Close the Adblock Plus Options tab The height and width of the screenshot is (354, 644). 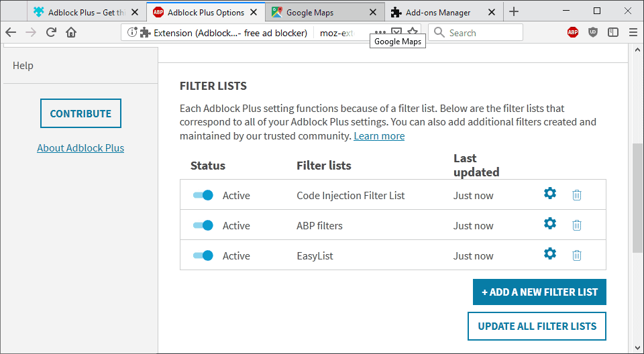point(254,12)
